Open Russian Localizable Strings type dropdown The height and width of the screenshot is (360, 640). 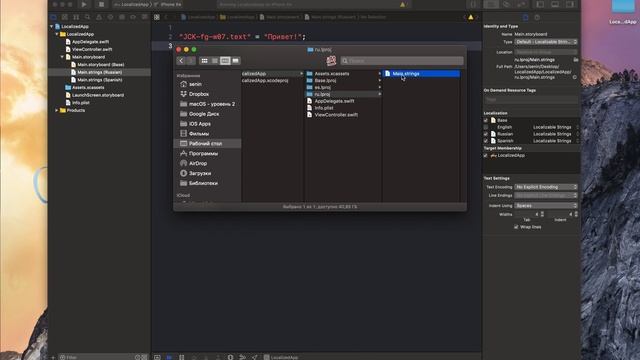point(556,134)
